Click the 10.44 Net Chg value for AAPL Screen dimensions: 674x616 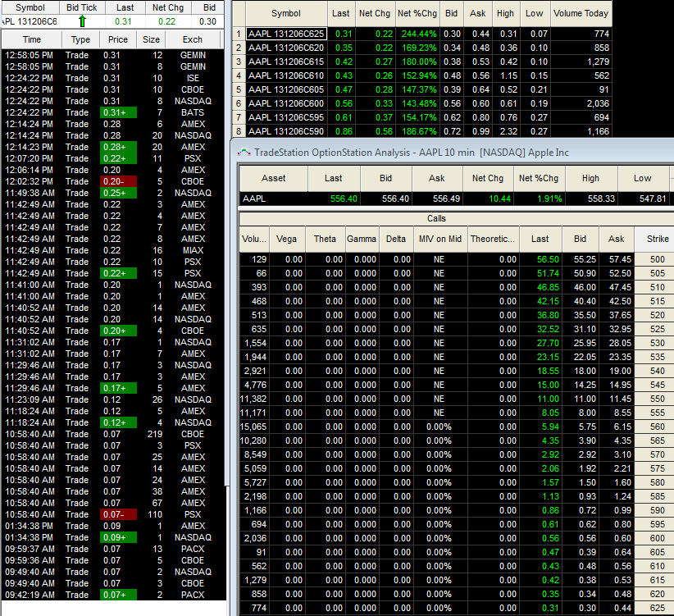[x=489, y=198]
